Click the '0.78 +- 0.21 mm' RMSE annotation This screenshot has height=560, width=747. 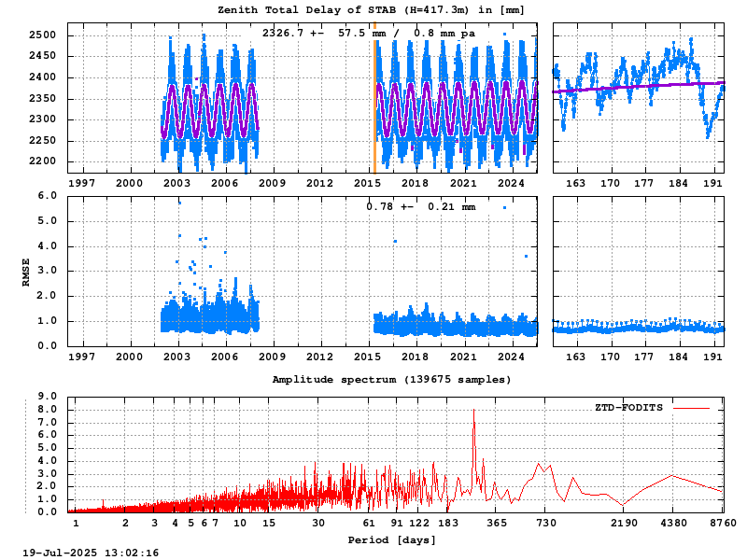tap(421, 206)
